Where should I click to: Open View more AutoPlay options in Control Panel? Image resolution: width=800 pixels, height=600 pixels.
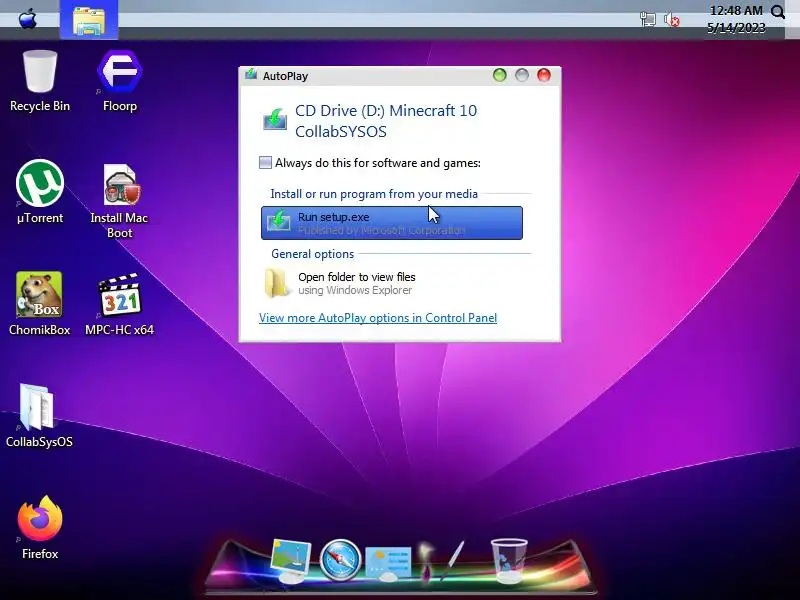[378, 318]
